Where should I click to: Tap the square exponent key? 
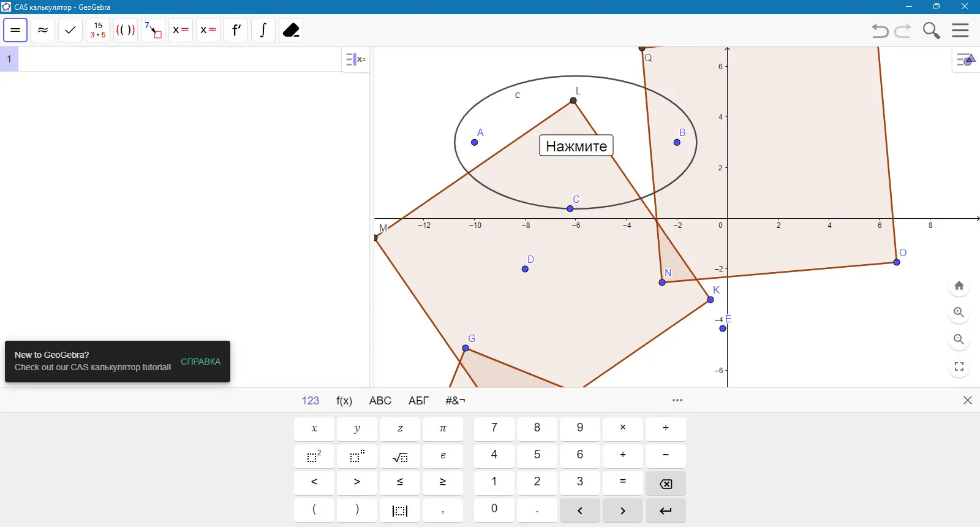pos(314,456)
